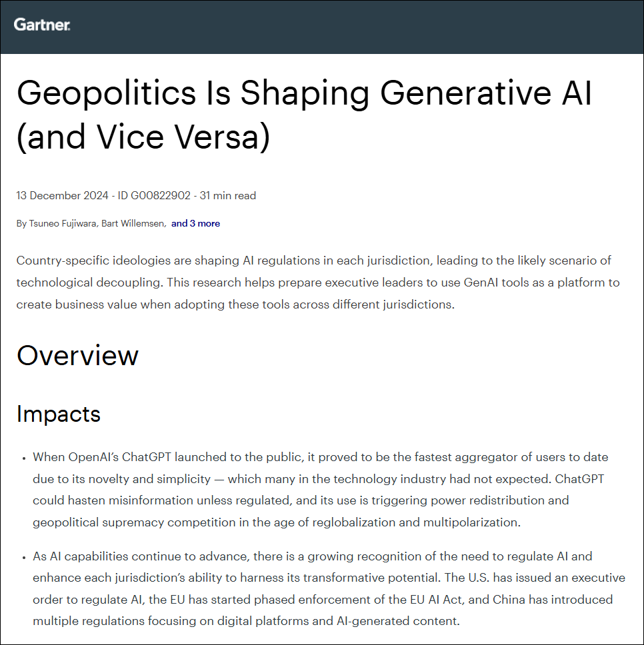Click the document ID G00822902

154,195
